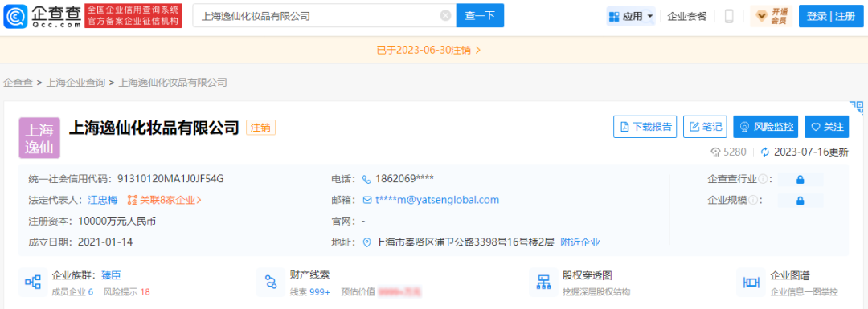The image size is (868, 309).
Task: Enable 风险监控 risk monitoring
Action: tap(766, 127)
